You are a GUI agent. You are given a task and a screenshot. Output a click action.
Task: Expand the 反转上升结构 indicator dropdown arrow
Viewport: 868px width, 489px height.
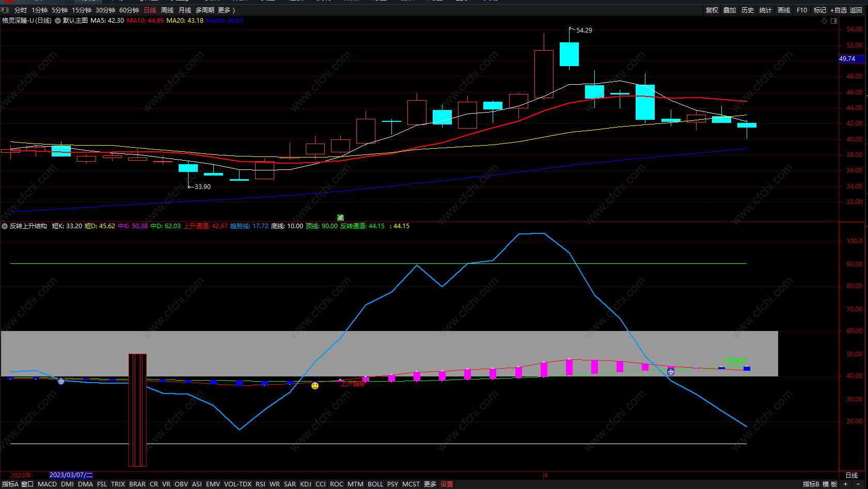pyautogui.click(x=5, y=226)
